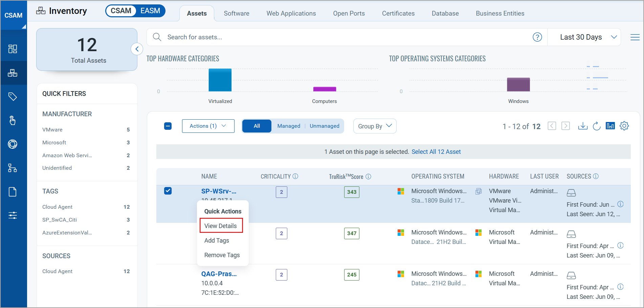Filter to Managed assets
644x308 pixels.
289,126
